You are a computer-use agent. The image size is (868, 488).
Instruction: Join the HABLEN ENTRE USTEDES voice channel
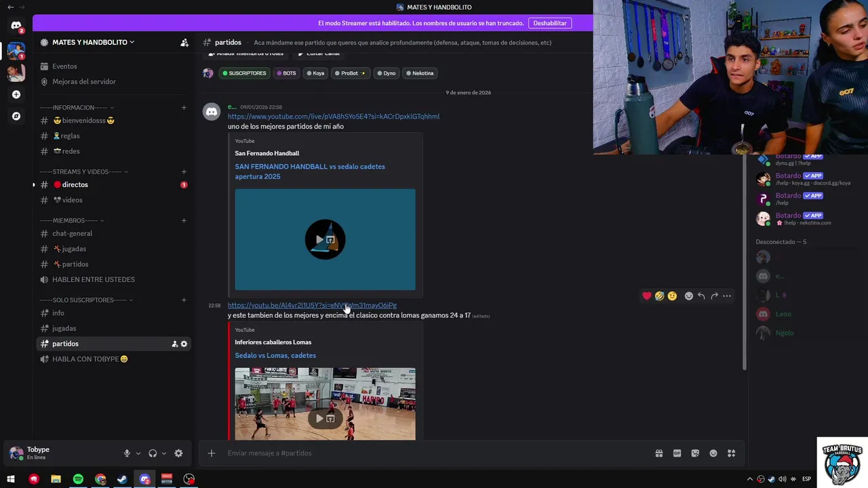tap(113, 280)
